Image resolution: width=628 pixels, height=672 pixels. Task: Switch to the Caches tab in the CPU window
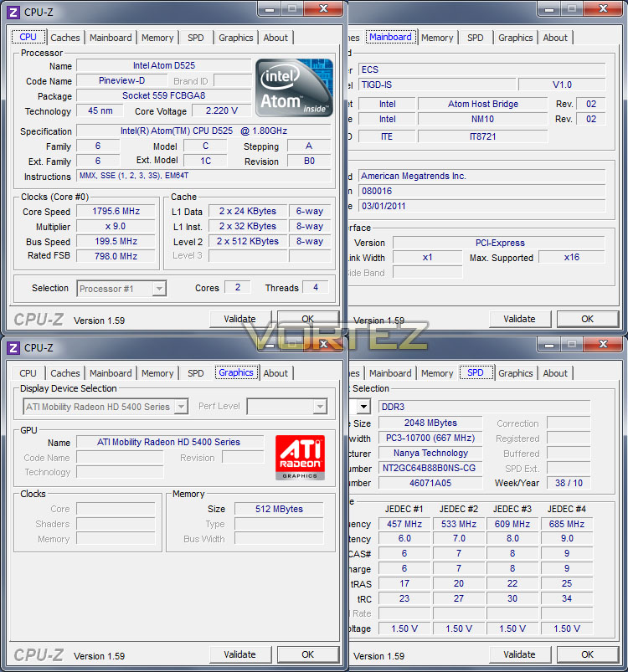click(65, 38)
